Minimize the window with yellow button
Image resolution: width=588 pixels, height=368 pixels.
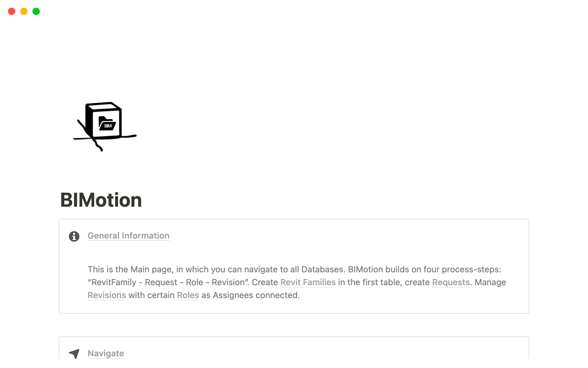click(x=24, y=12)
